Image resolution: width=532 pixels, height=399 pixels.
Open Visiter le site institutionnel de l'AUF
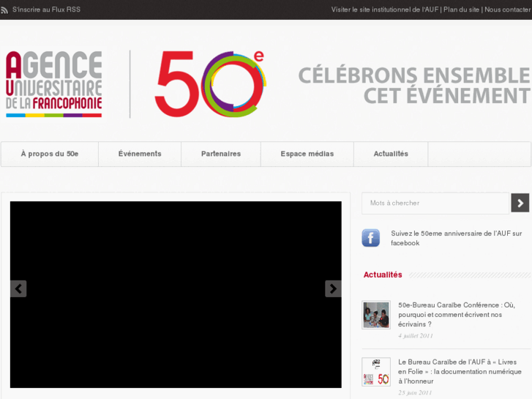[x=385, y=10]
